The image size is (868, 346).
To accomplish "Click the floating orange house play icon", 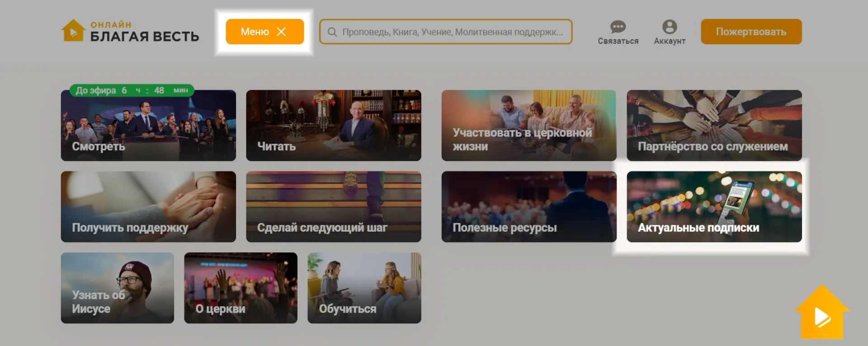I will pos(821,314).
